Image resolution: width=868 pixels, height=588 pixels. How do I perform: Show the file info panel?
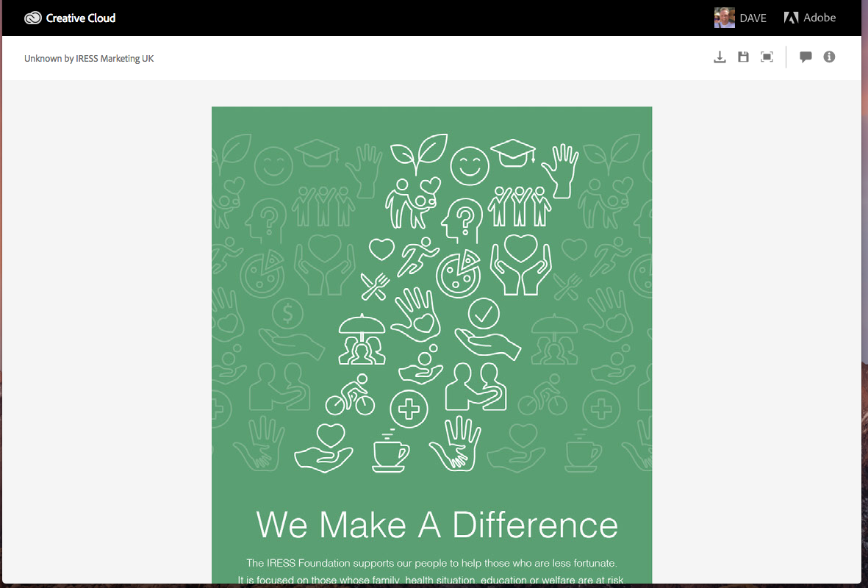[829, 57]
